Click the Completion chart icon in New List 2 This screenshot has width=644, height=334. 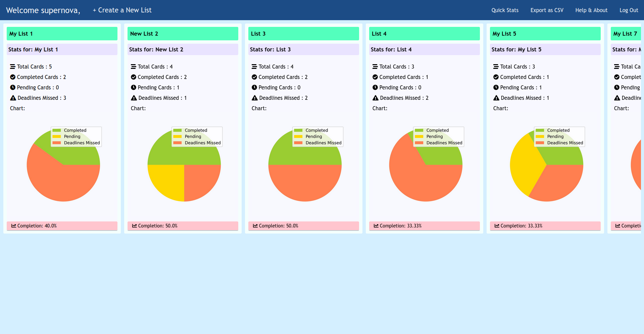tap(135, 226)
